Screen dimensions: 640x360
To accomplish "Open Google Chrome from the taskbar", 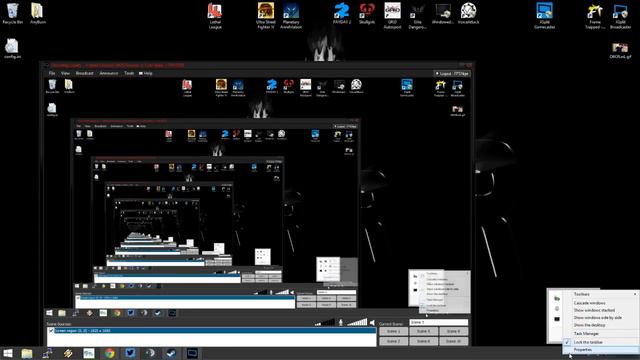I will (109, 353).
